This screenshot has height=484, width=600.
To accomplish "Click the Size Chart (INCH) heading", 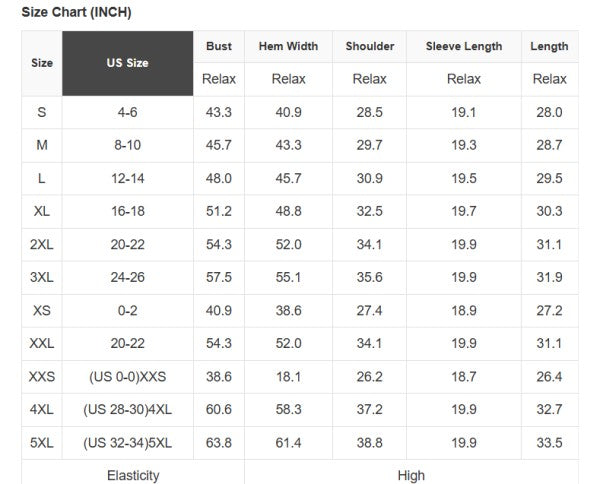I will 77,13.
